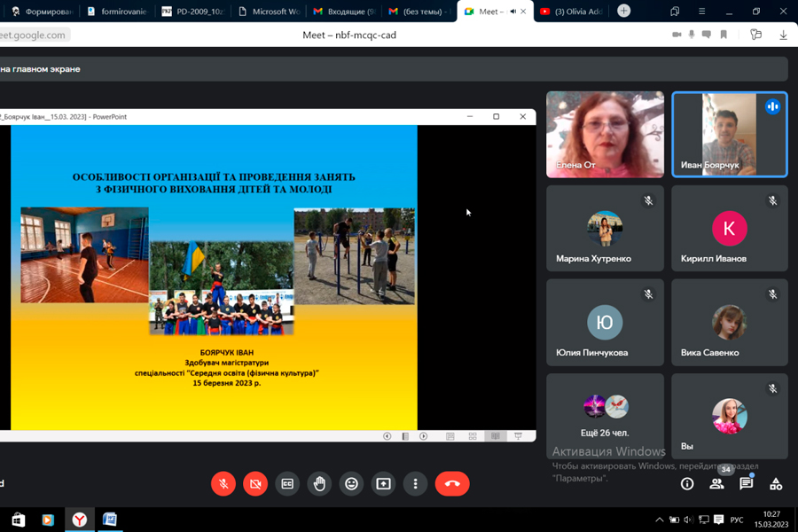This screenshot has width=798, height=532.
Task: Open the activities icon in Meet
Action: click(x=776, y=483)
